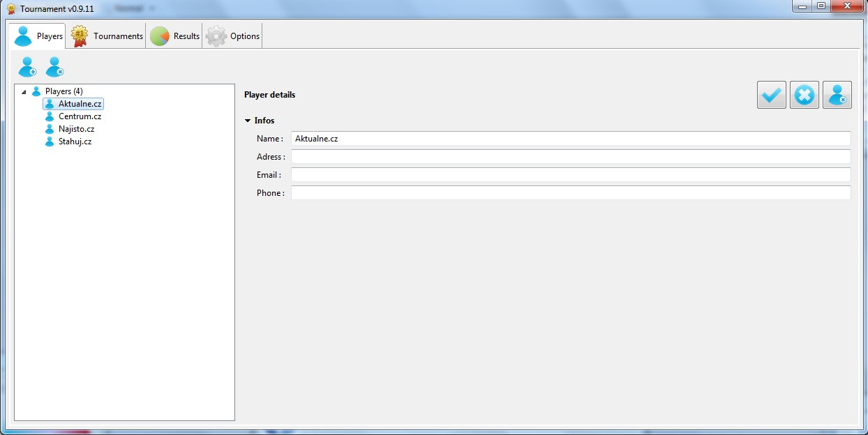Click the Phone : label
The width and height of the screenshot is (868, 435).
[x=271, y=193]
